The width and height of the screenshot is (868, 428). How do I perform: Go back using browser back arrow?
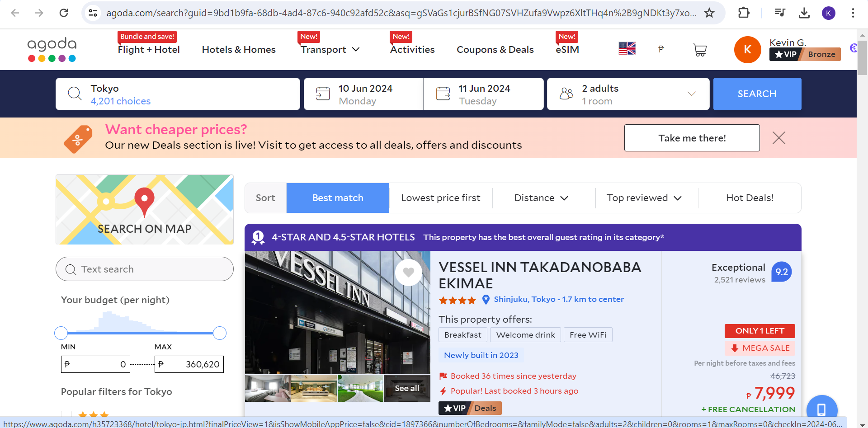point(15,13)
